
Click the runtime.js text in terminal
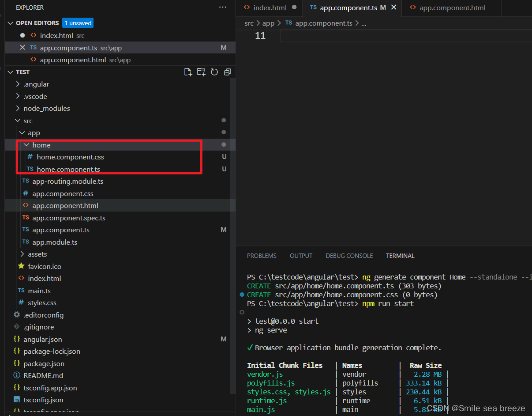pyautogui.click(x=267, y=401)
